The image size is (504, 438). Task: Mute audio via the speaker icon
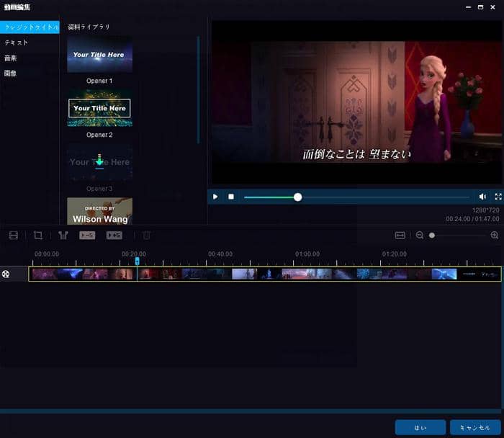[x=482, y=197]
